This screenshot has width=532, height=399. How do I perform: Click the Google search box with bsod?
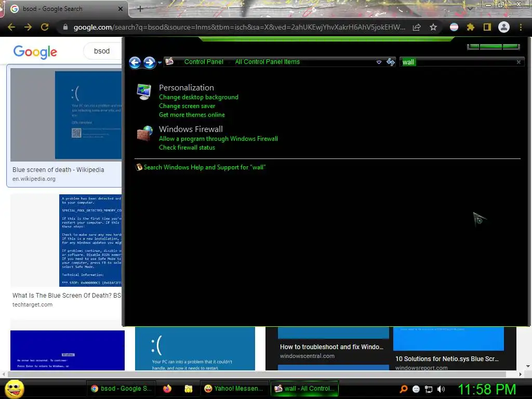click(102, 51)
